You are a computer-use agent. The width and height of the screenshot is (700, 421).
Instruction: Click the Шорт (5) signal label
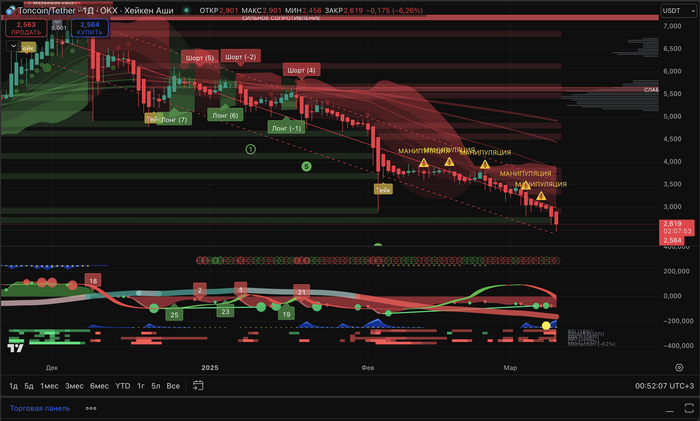[200, 58]
